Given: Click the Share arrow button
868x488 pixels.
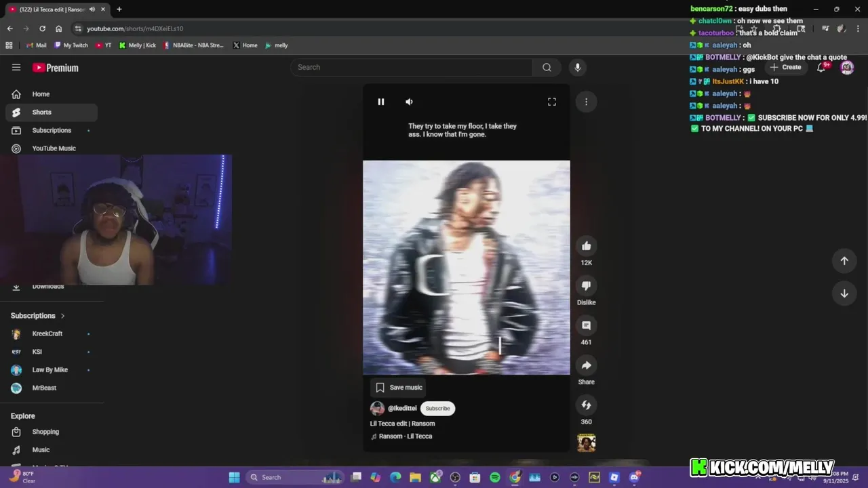Looking at the screenshot, I should [587, 365].
